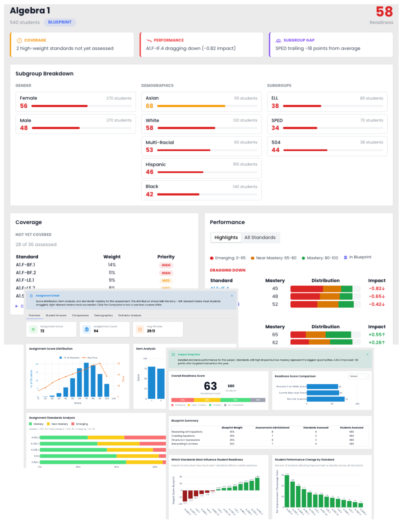Click the Avg Minutes card showing 29:11
406x532 pixels.
158,329
